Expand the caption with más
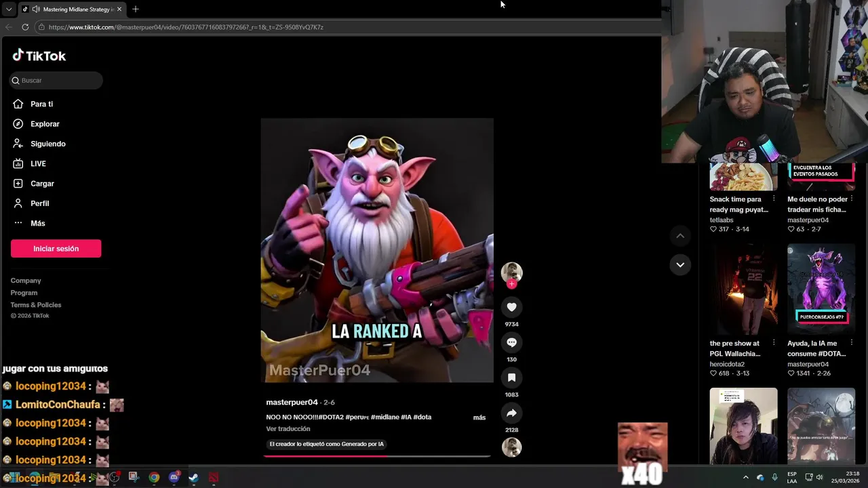Image resolution: width=868 pixels, height=488 pixels. 479,418
